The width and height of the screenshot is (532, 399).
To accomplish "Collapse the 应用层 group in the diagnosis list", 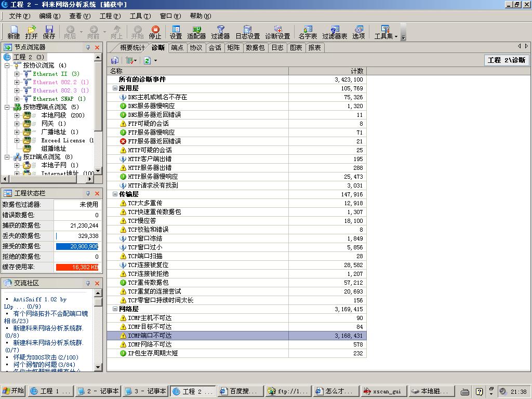I will [x=115, y=88].
